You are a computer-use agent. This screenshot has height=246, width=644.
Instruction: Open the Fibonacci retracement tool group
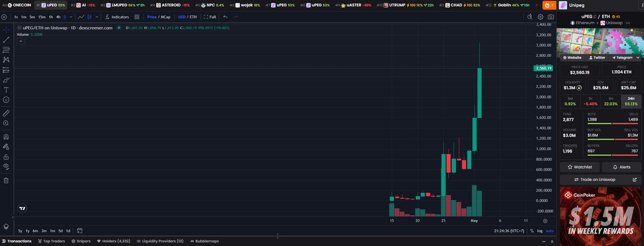[6, 49]
